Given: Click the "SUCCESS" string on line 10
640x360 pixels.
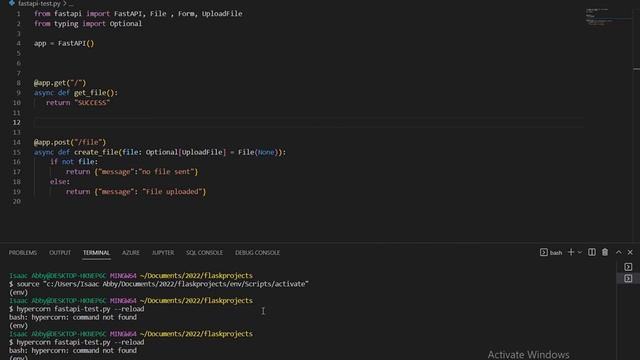Looking at the screenshot, I should pos(92,102).
